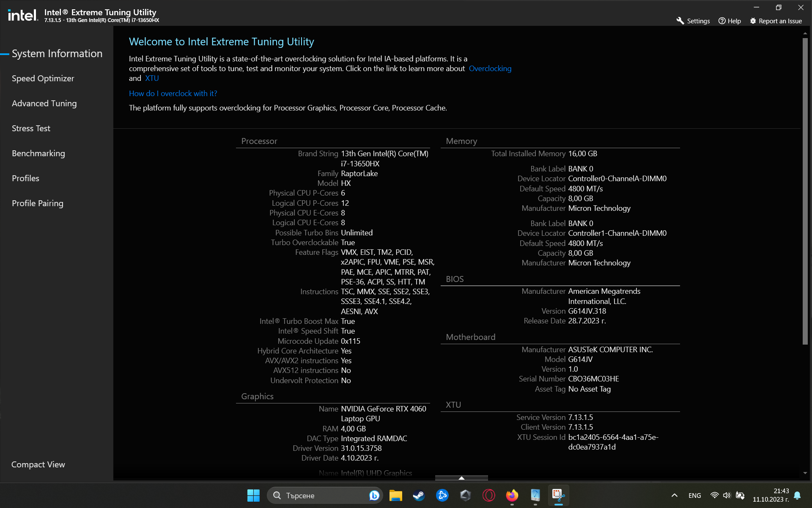Show hidden system tray icons chevron

point(674,495)
